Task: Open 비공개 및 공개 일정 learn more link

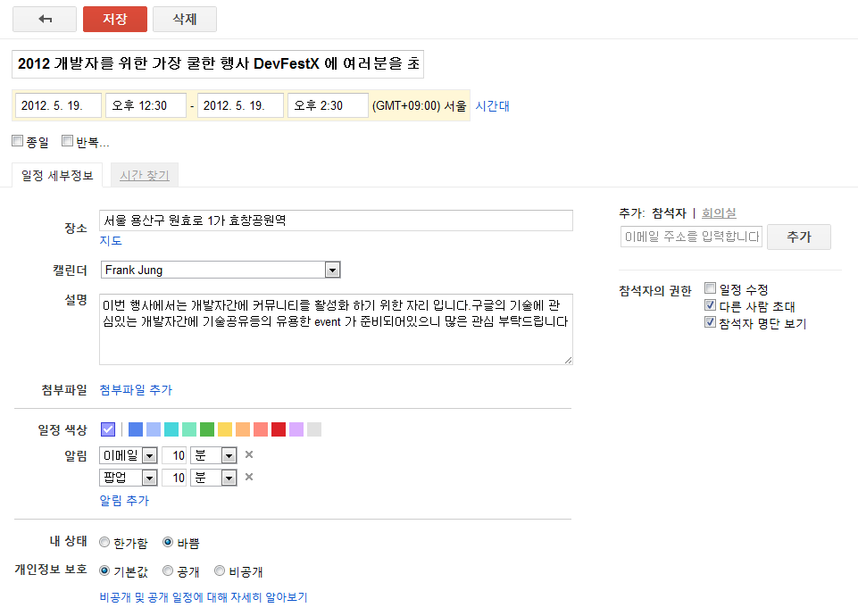Action: (204, 597)
